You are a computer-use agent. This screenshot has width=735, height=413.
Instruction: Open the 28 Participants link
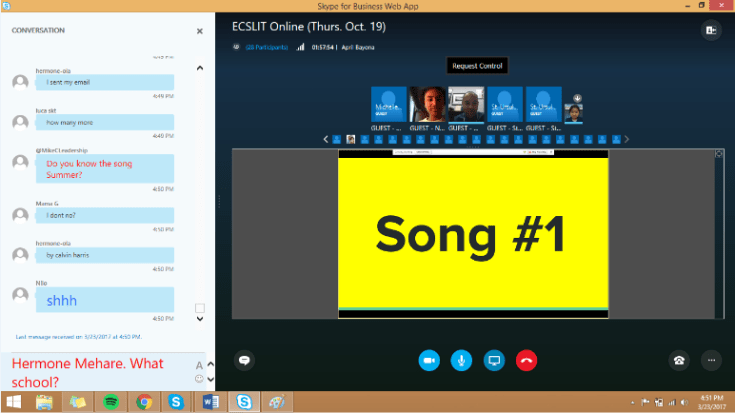coord(267,47)
